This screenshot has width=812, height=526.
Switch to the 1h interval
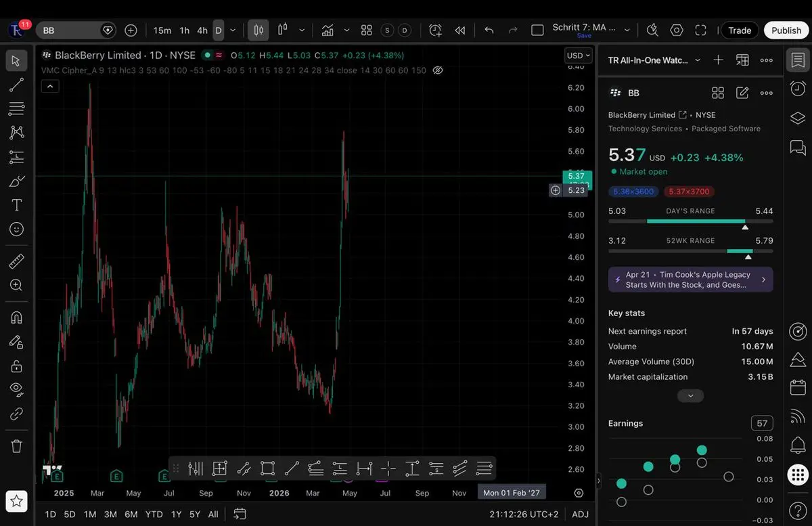coord(184,30)
